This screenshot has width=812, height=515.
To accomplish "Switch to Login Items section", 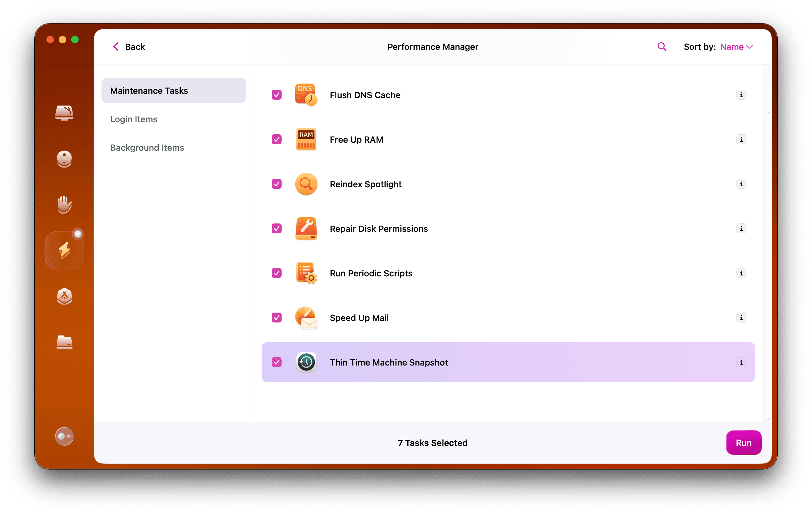I will click(134, 119).
